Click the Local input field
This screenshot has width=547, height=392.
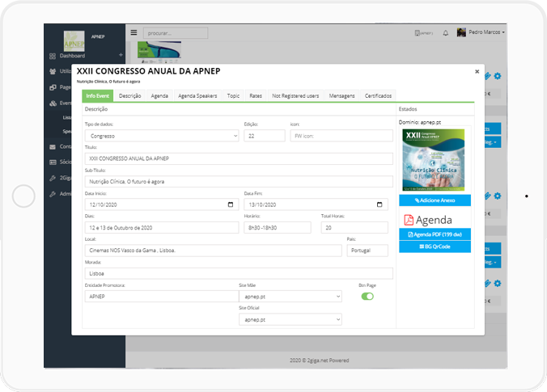213,251
